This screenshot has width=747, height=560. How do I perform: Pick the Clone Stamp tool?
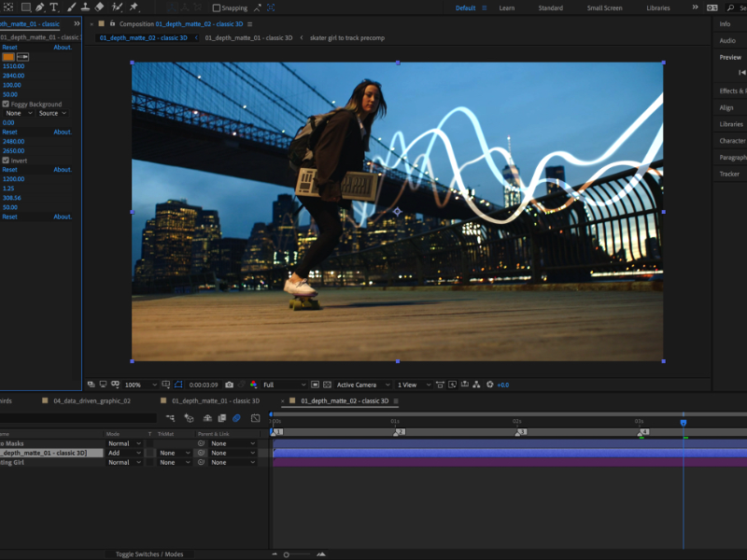pos(85,7)
